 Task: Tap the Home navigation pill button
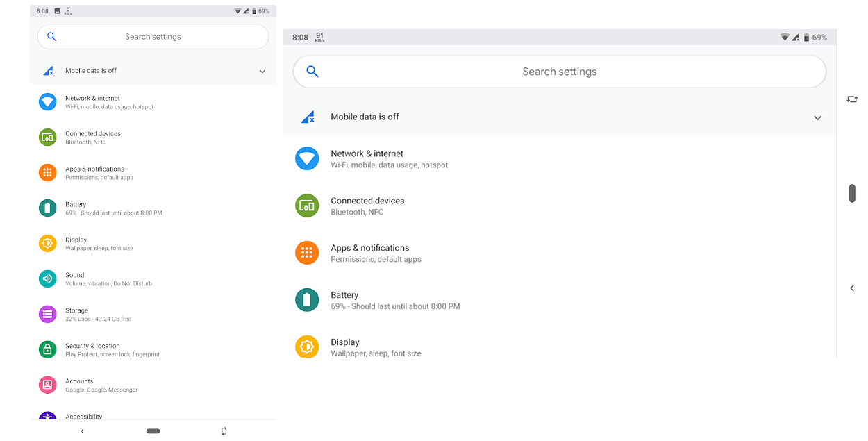point(153,431)
